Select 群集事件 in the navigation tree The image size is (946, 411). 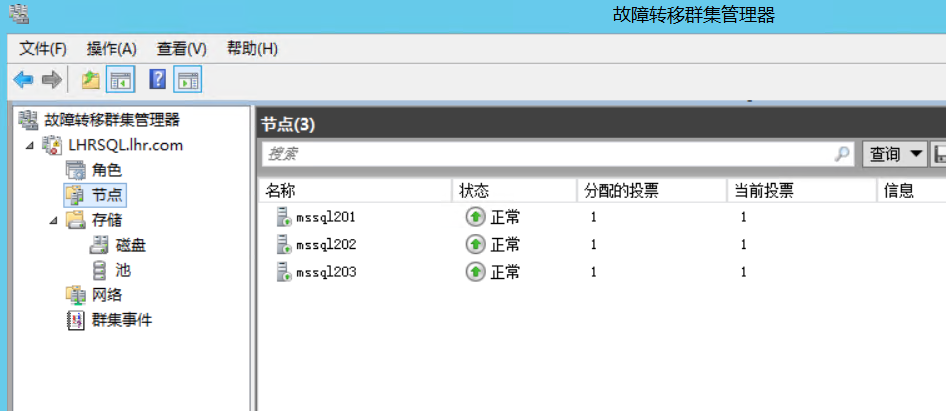[122, 320]
